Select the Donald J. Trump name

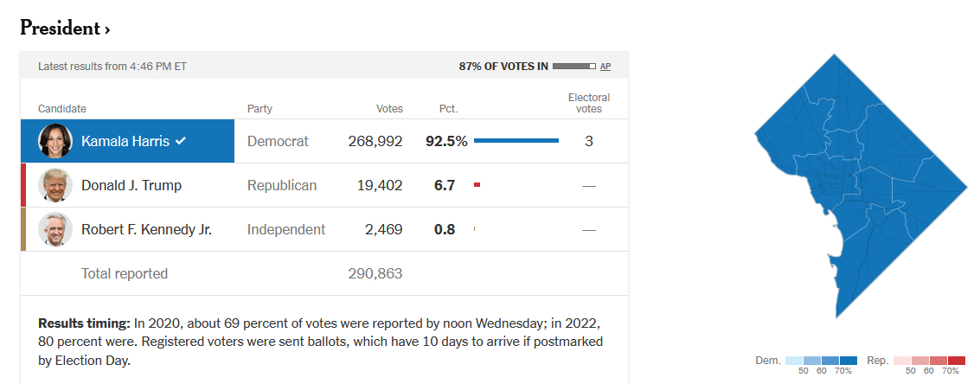tap(131, 186)
